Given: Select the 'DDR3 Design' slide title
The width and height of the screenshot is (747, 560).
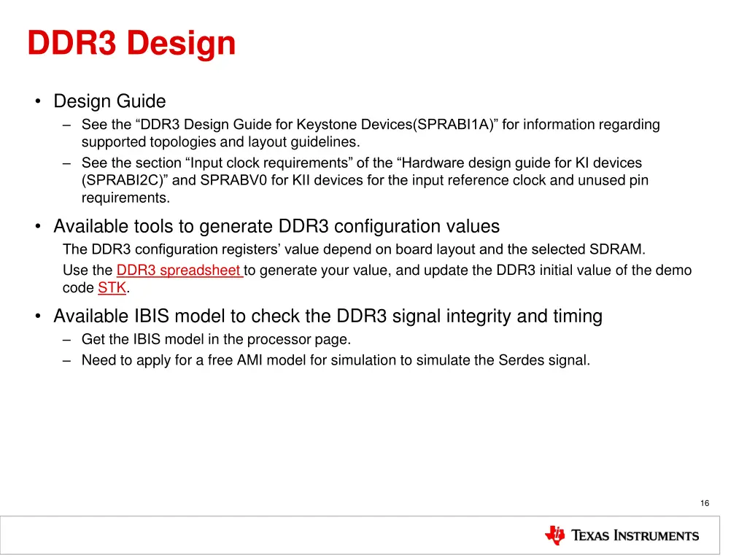Looking at the screenshot, I should (131, 43).
